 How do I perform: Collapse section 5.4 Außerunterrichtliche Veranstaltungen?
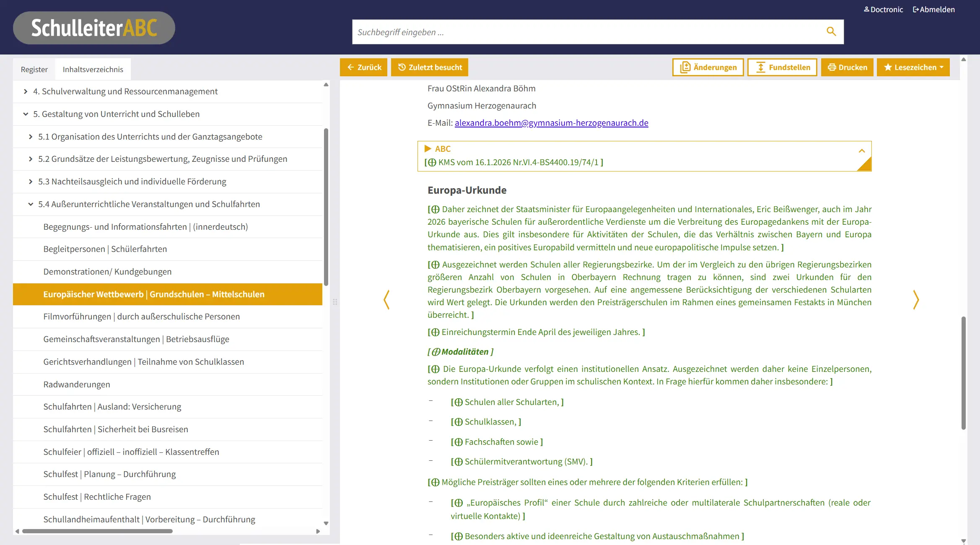coord(31,204)
